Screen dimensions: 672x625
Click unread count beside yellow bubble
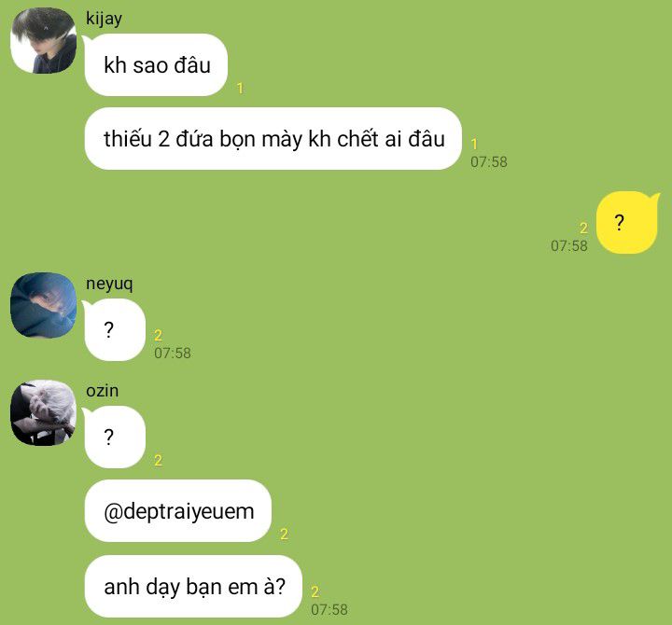pos(583,228)
